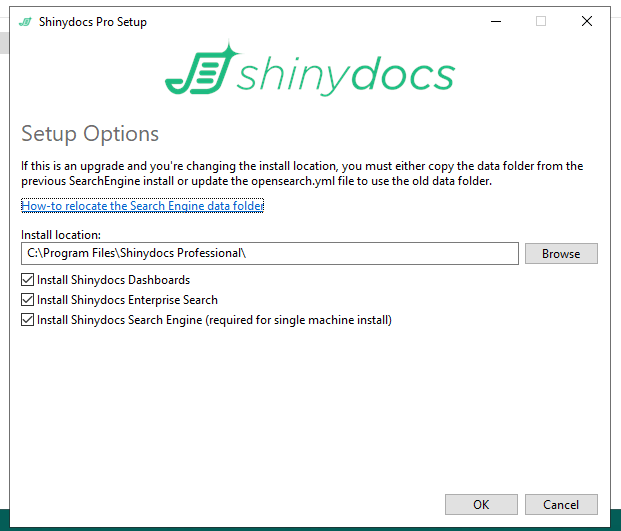Click the greyed-out maximize button
The height and width of the screenshot is (531, 621).
(x=541, y=21)
